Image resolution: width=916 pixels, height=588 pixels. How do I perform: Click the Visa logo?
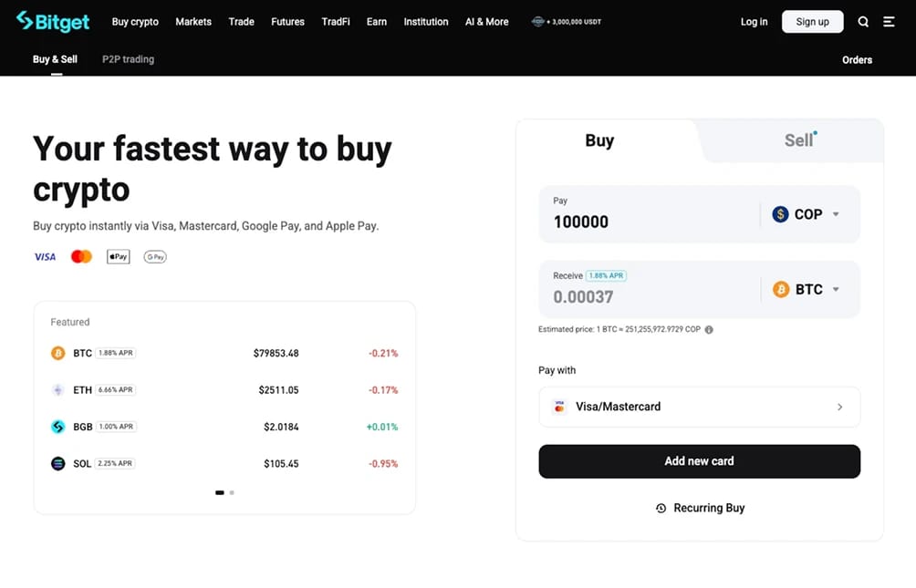[x=45, y=257]
